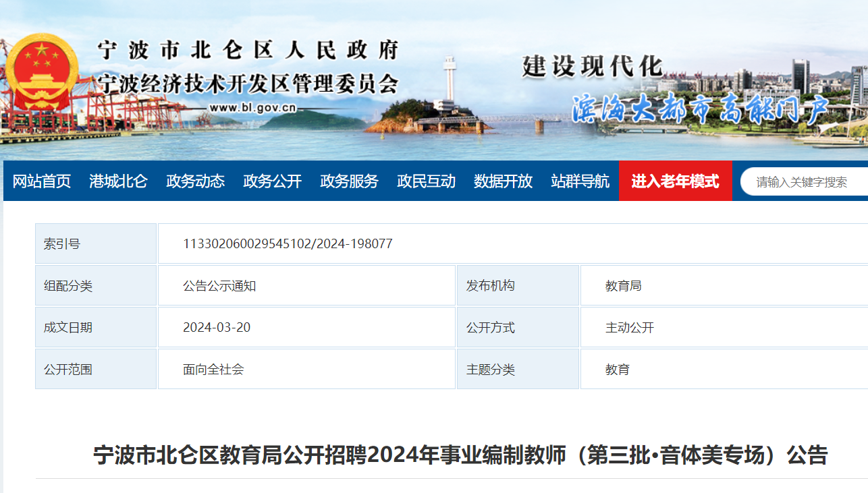The height and width of the screenshot is (493, 868).
Task: Click the 建设现代化 banner slogan
Action: tap(592, 66)
